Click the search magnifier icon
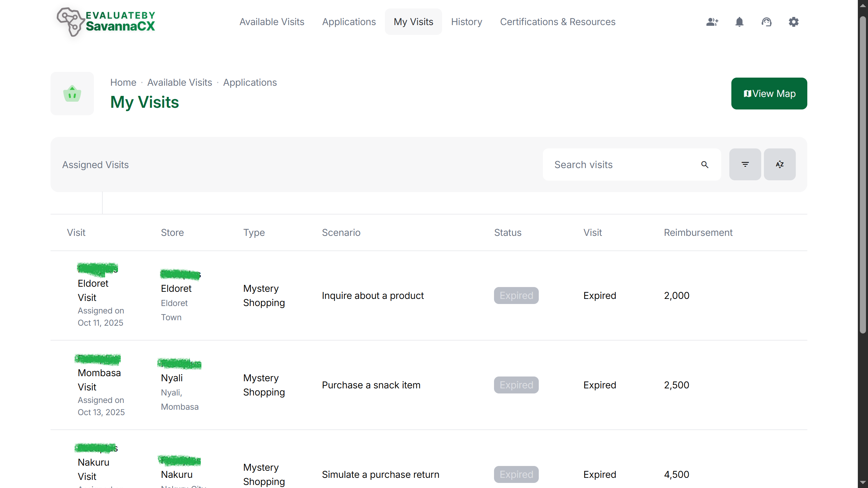 (705, 165)
